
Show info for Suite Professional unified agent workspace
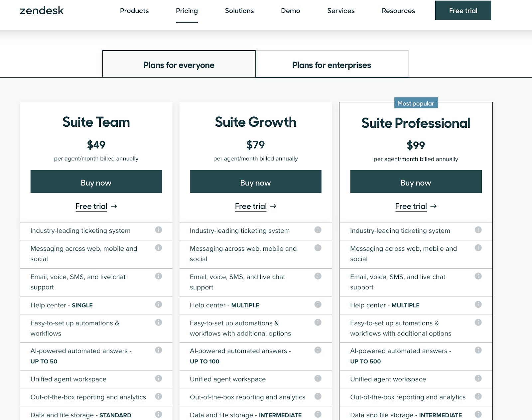point(478,378)
